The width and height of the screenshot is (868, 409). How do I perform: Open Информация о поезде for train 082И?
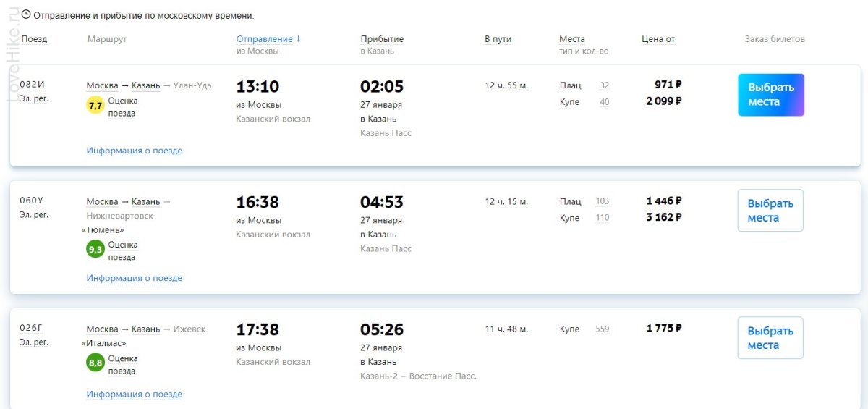pyautogui.click(x=135, y=151)
